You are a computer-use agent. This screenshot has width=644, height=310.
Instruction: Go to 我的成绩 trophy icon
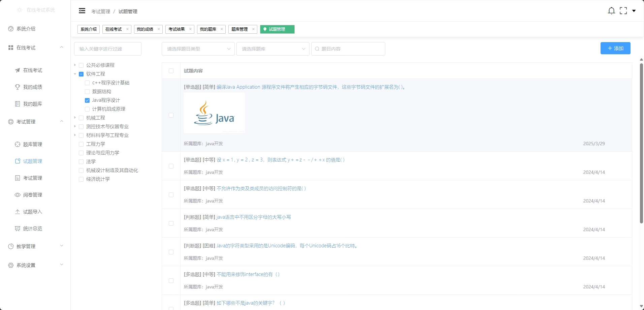point(18,87)
